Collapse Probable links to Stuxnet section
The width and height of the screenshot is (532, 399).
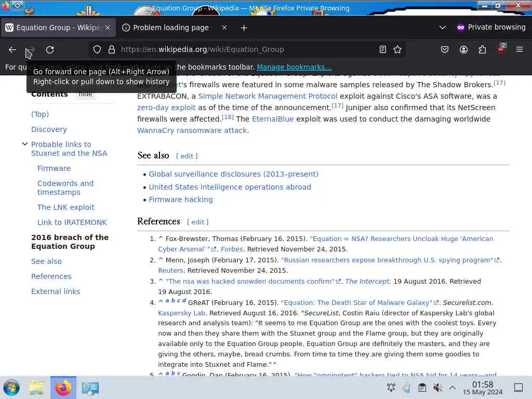click(25, 144)
